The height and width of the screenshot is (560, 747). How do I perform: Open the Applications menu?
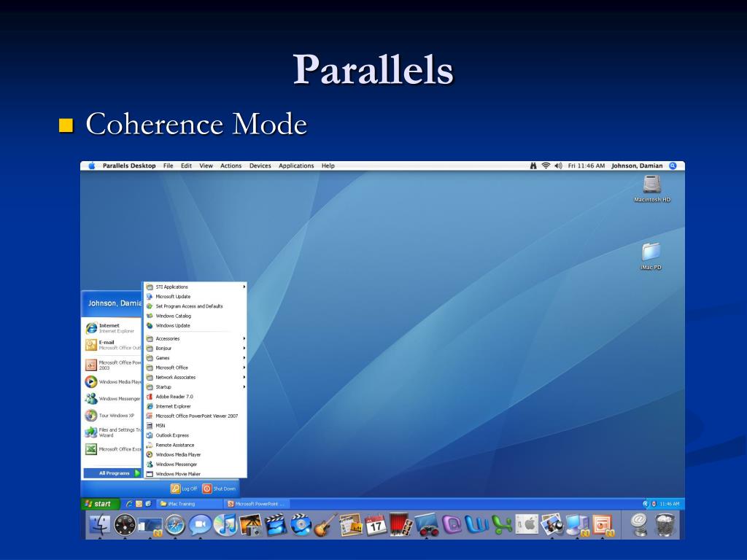point(296,166)
